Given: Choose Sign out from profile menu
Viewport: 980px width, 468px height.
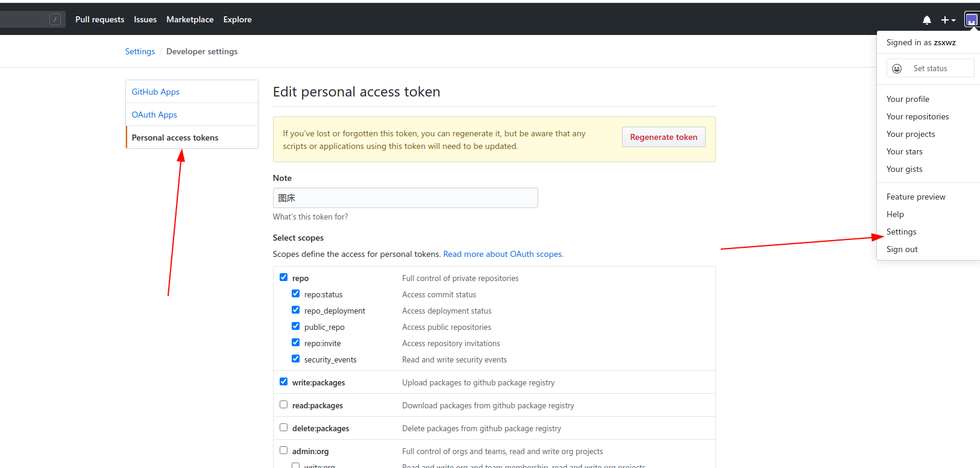Looking at the screenshot, I should click(902, 249).
